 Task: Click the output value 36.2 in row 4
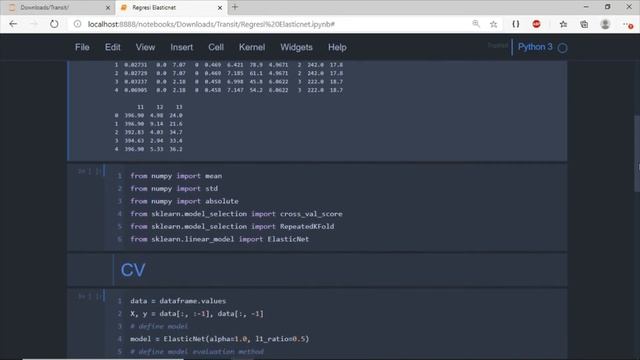coord(176,149)
